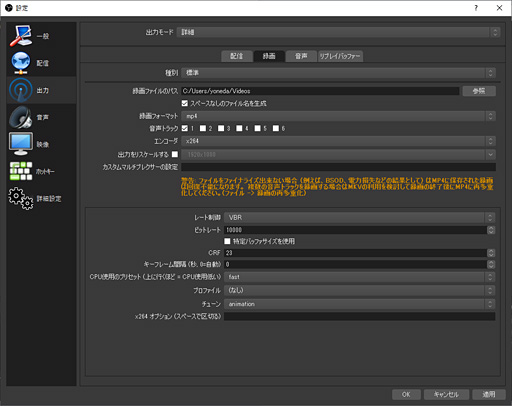
Task: Click the Apply (適用) button
Action: pyautogui.click(x=489, y=394)
